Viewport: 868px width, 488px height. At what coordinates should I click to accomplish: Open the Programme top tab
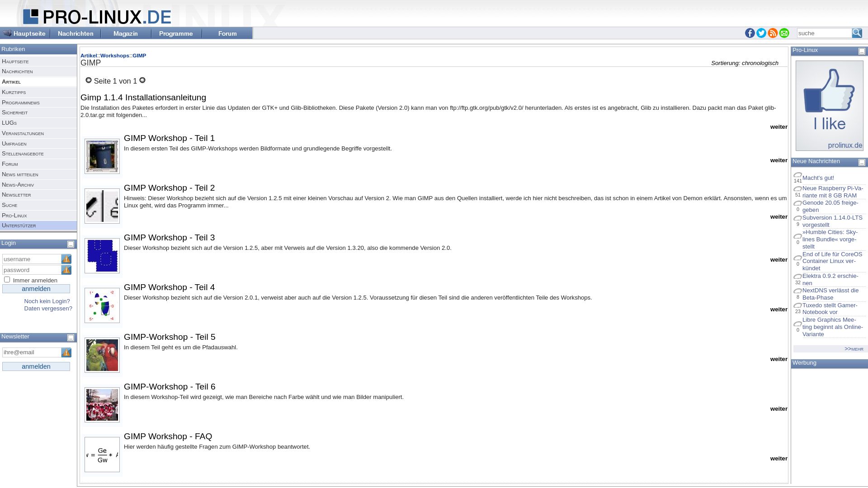(176, 33)
